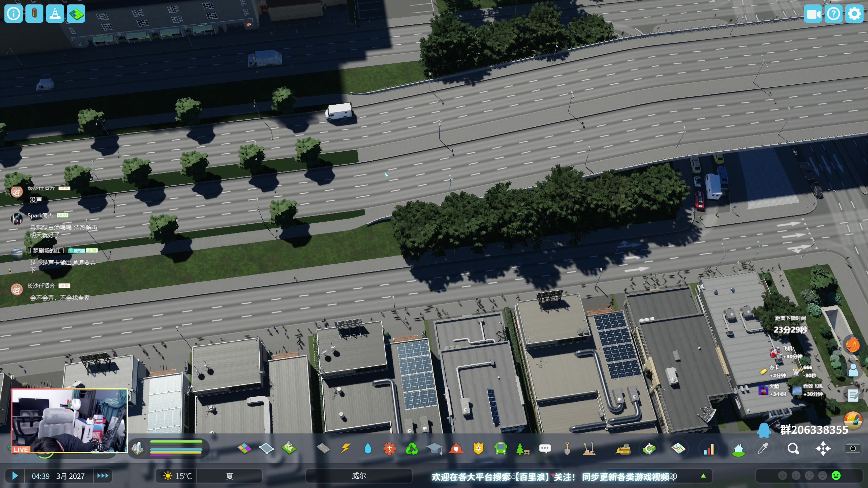This screenshot has width=868, height=488.
Task: Open the Roads build menu
Action: click(x=323, y=449)
